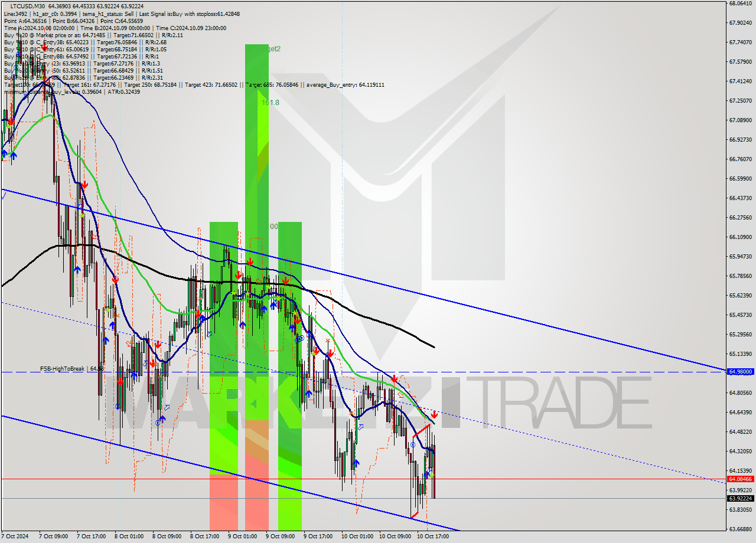Screen dimensions: 756x543
Task: Click the 67.08090 price axis label
Action: [741, 120]
